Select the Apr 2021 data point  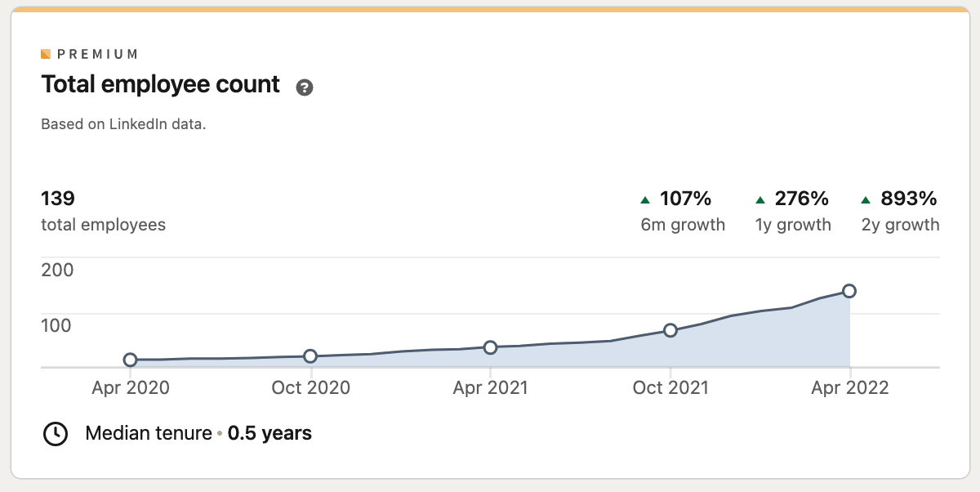click(x=490, y=347)
